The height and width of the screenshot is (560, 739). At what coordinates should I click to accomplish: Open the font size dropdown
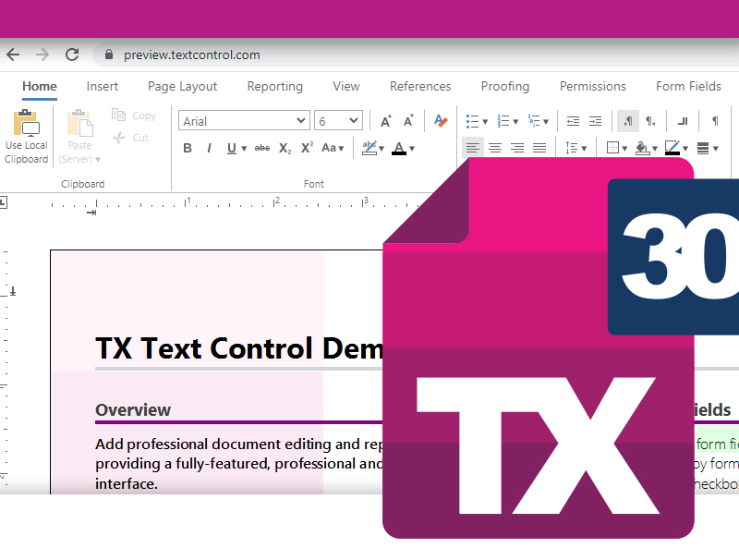[x=339, y=121]
